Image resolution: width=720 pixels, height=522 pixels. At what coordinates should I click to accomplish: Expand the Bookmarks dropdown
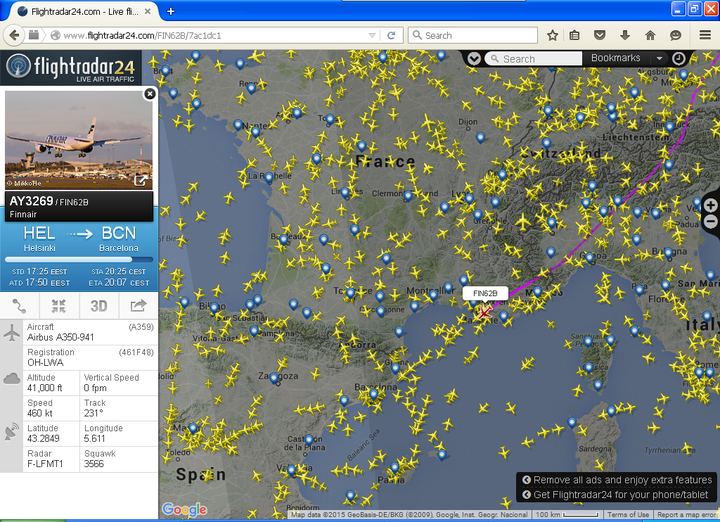point(659,58)
